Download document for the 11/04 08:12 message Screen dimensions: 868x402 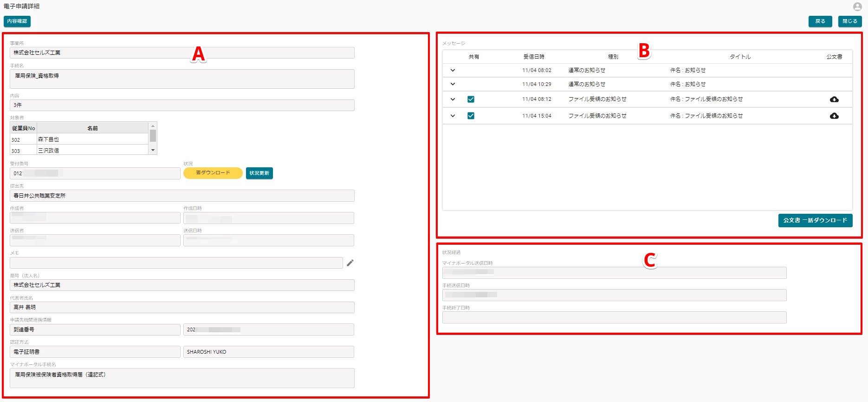[x=834, y=99]
